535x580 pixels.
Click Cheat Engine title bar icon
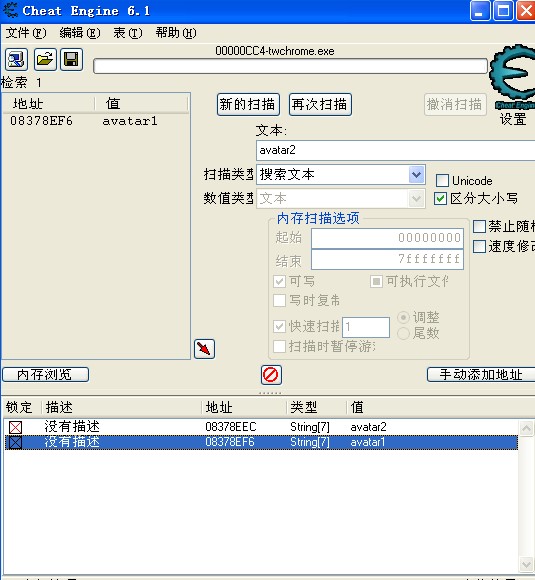(x=10, y=10)
